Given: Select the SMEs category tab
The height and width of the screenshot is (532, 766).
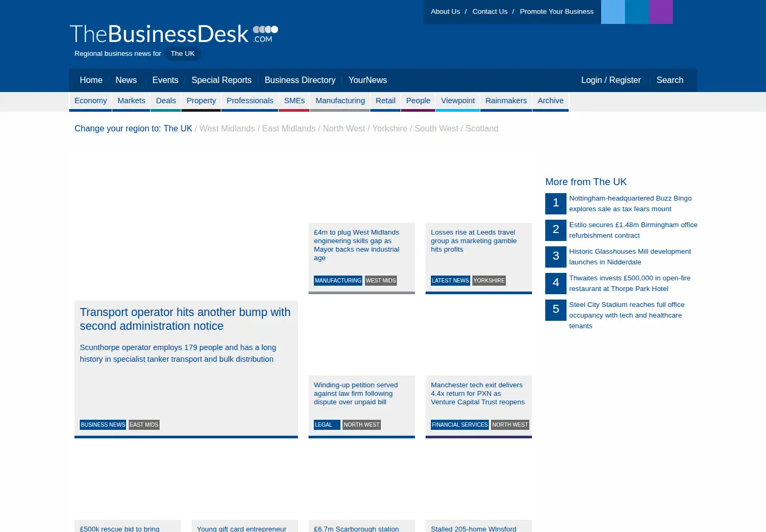Looking at the screenshot, I should [294, 101].
